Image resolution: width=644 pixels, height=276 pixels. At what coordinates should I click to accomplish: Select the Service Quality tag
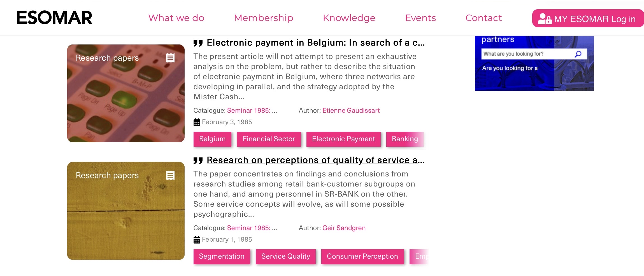pyautogui.click(x=285, y=256)
